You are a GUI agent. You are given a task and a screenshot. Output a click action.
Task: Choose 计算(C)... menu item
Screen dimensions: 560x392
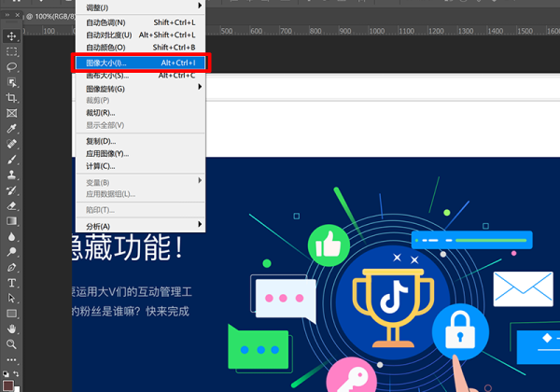tap(140, 166)
